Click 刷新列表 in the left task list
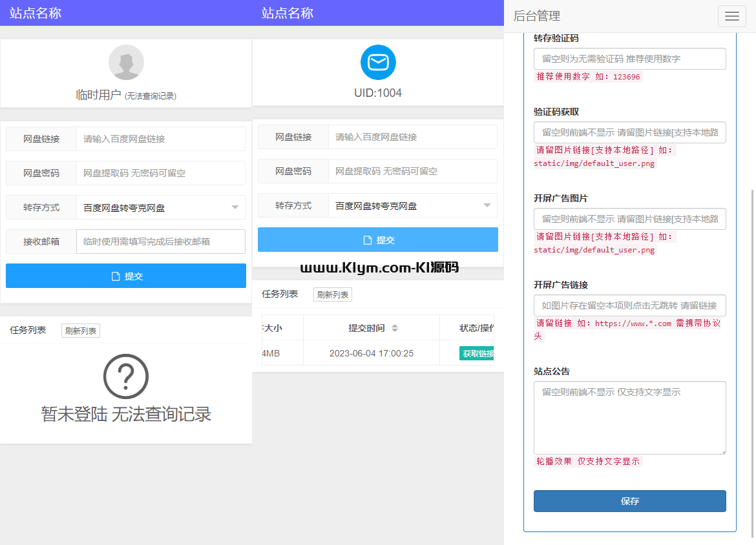 click(81, 331)
